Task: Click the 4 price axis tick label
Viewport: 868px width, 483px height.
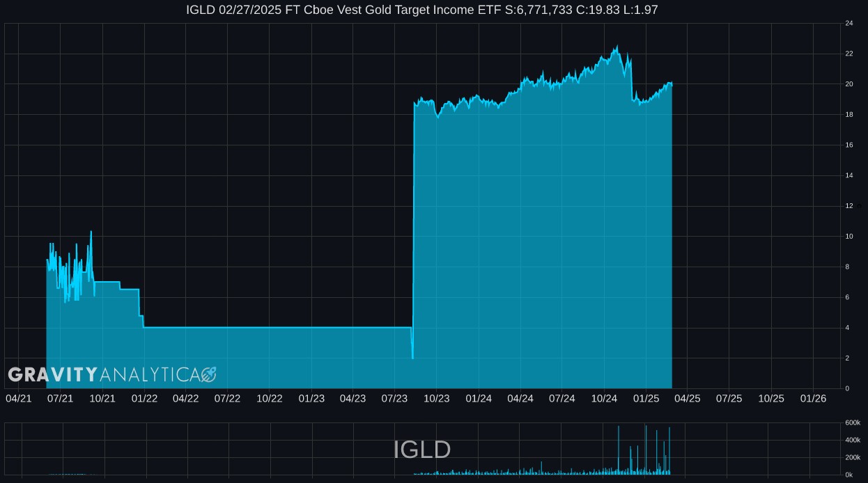Action: tap(847, 328)
